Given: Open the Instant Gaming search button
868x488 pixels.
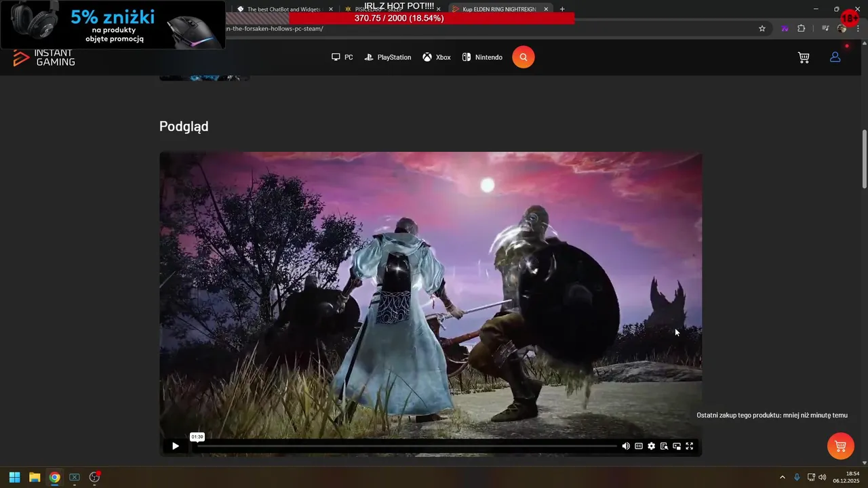Looking at the screenshot, I should 524,57.
